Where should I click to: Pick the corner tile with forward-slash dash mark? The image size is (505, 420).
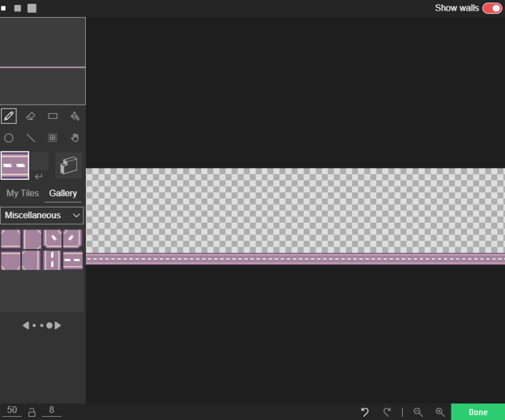(73, 239)
